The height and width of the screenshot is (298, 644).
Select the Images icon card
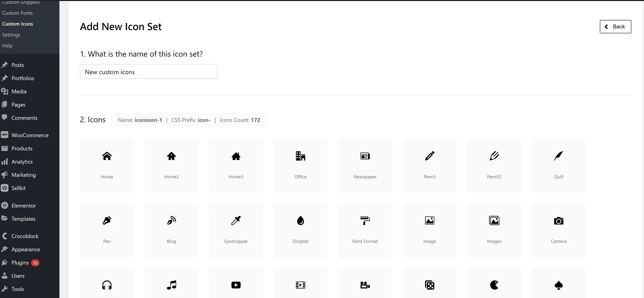click(494, 230)
